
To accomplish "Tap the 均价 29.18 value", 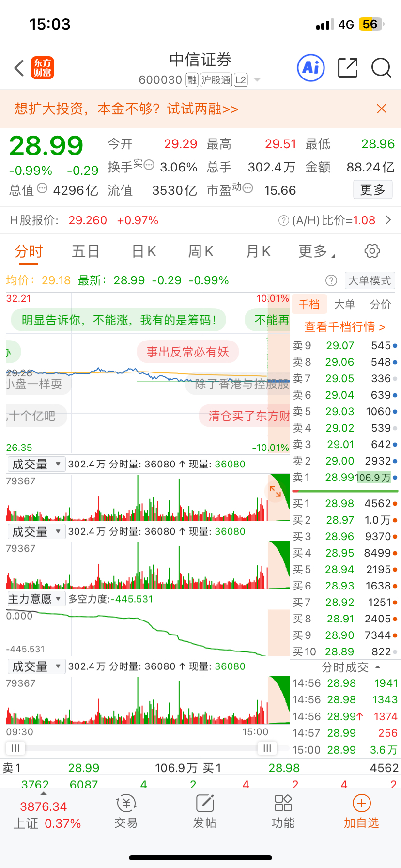I will click(x=56, y=280).
